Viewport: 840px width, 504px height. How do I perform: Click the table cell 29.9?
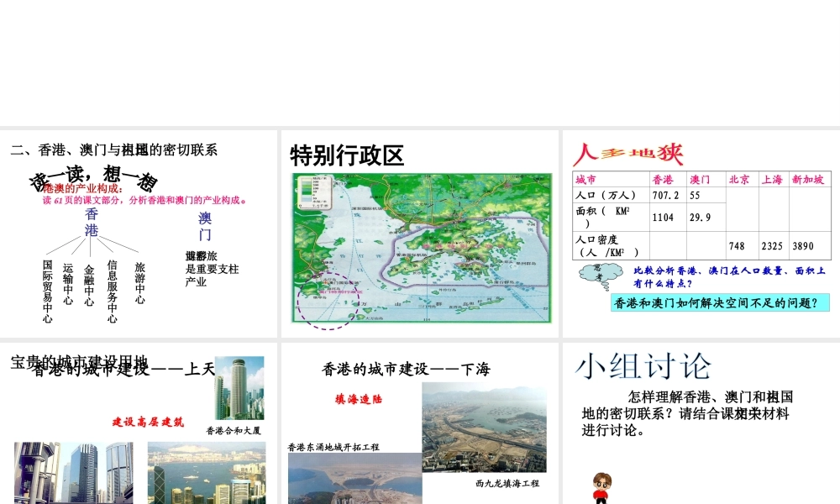coord(701,217)
